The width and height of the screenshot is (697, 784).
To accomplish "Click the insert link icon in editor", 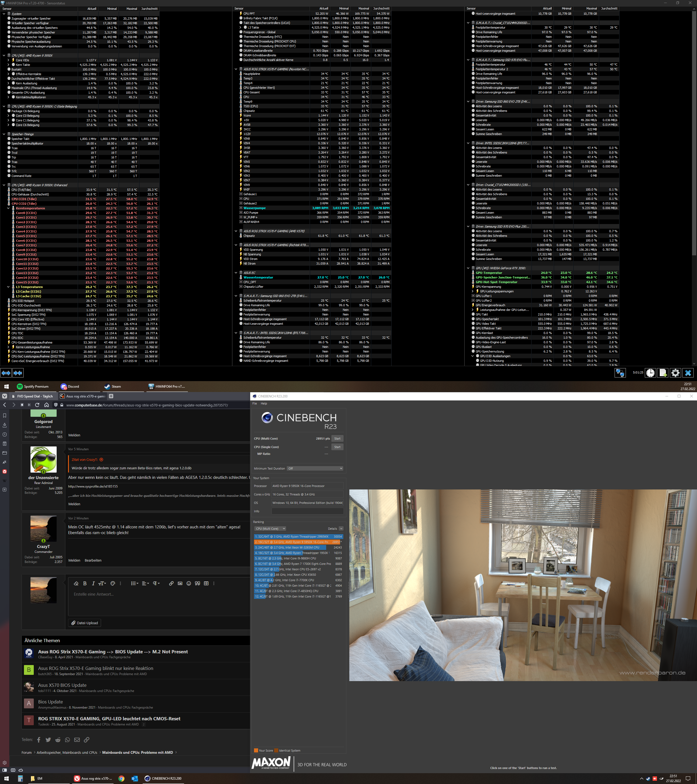I will (x=171, y=583).
